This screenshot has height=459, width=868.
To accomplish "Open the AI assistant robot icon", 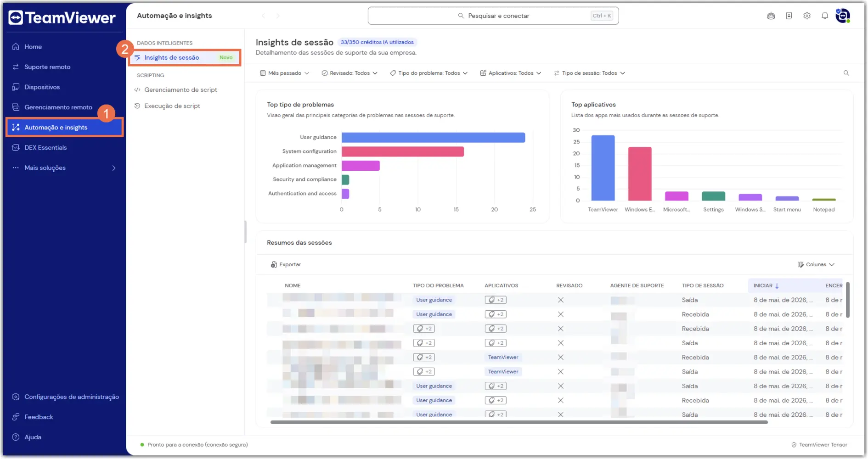I will [771, 16].
